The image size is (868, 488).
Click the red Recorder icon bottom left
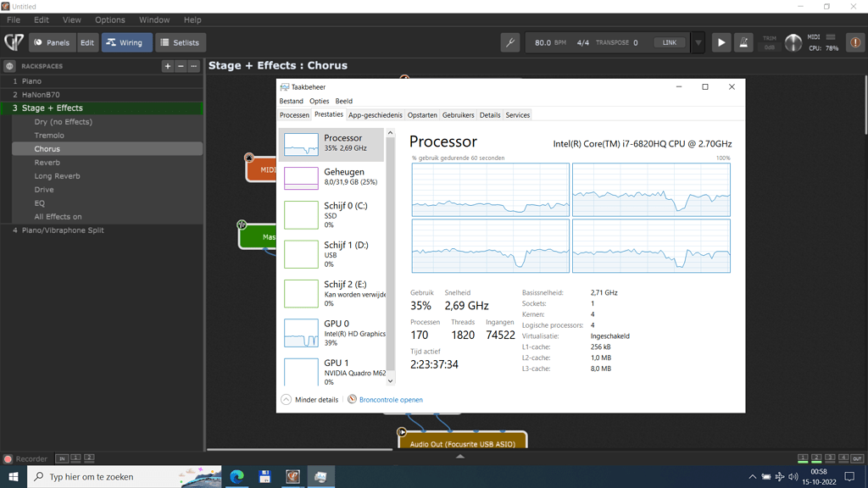[x=7, y=458]
